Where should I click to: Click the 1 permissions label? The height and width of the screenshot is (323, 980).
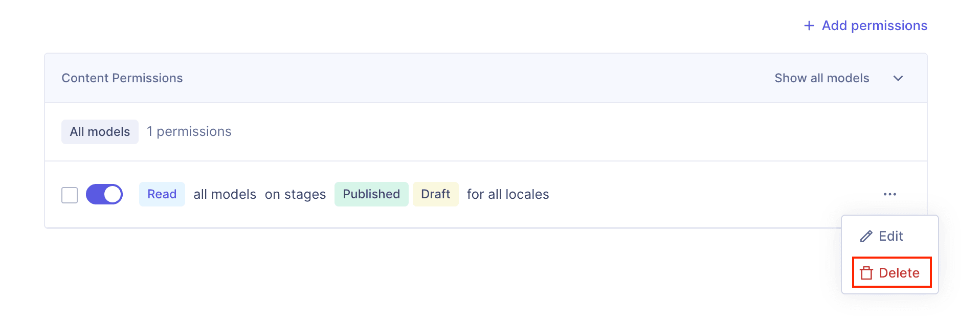(189, 131)
